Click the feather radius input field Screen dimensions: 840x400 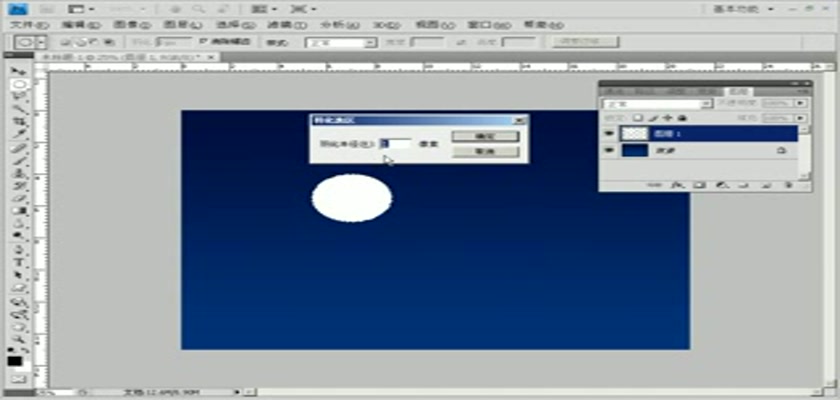396,144
